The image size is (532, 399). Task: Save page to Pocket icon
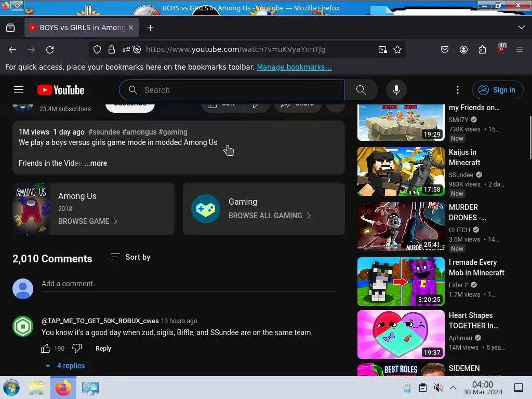tap(445, 49)
